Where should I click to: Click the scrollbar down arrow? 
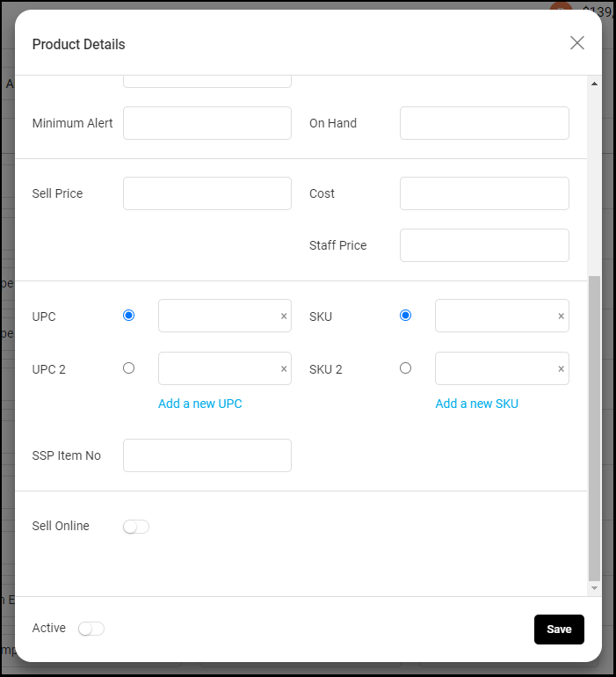coord(594,588)
